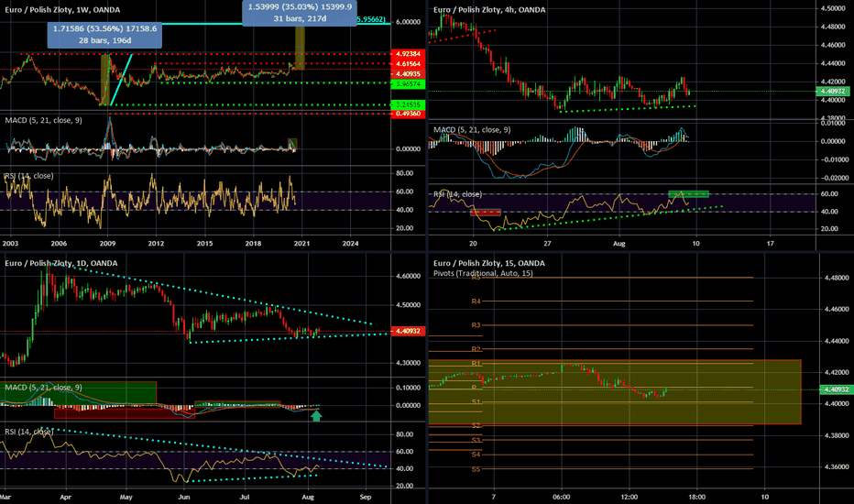Image resolution: width=854 pixels, height=504 pixels.
Task: Click 4.50000 on the 4h price axis
Action: [833, 8]
